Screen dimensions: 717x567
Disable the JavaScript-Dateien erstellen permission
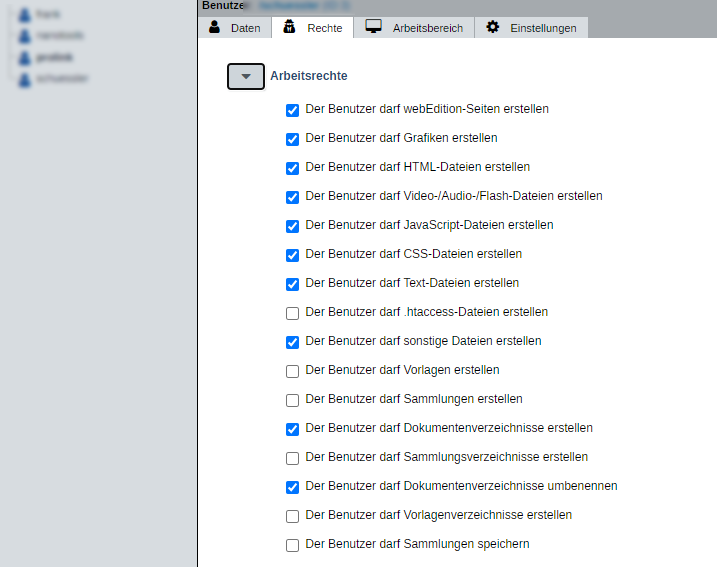click(293, 226)
